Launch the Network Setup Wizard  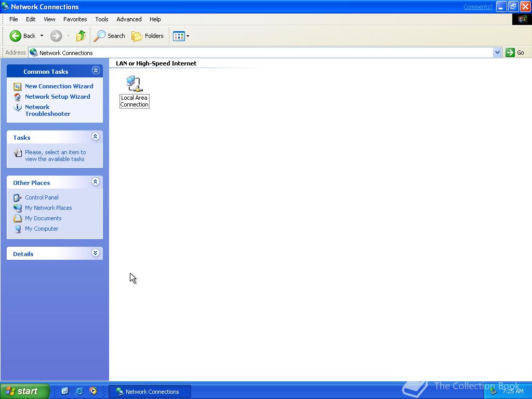coord(58,97)
